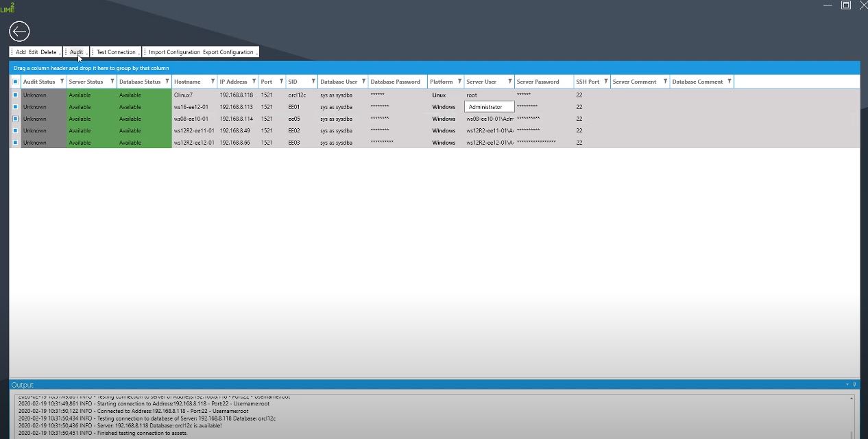Run Test Connection from the toolbar
Image resolution: width=868 pixels, height=439 pixels.
tap(116, 52)
